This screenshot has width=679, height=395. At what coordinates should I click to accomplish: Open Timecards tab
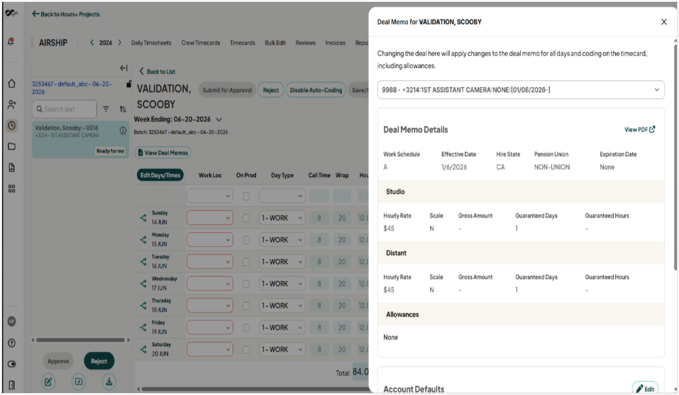tap(242, 42)
